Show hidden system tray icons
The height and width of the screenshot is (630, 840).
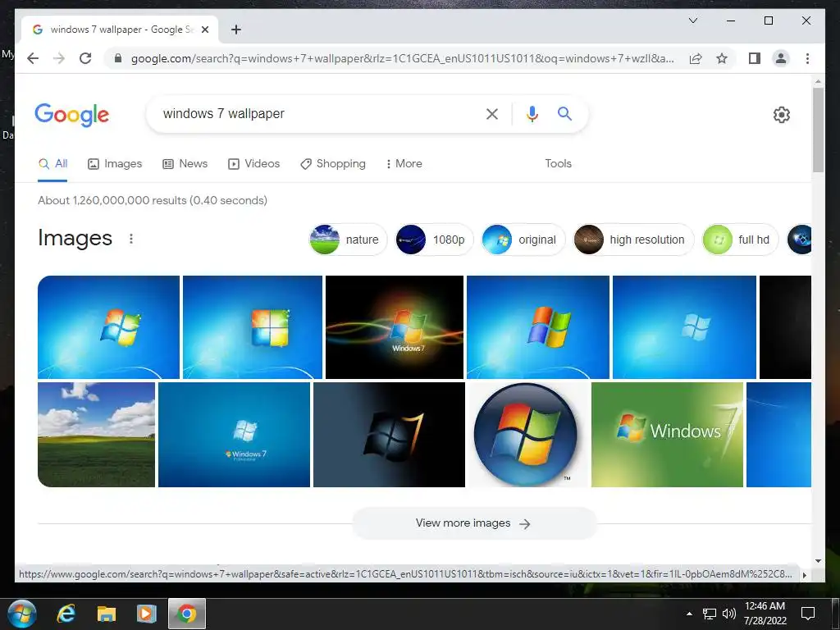pos(689,614)
